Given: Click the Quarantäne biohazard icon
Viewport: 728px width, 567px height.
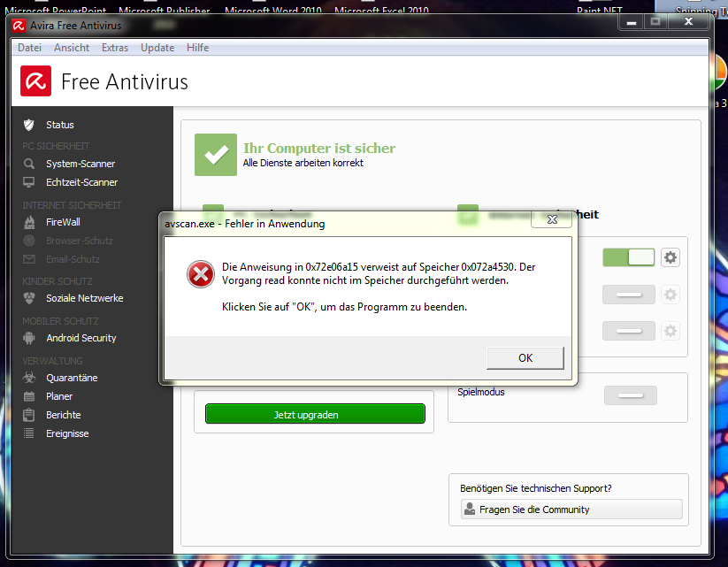Looking at the screenshot, I should (29, 378).
